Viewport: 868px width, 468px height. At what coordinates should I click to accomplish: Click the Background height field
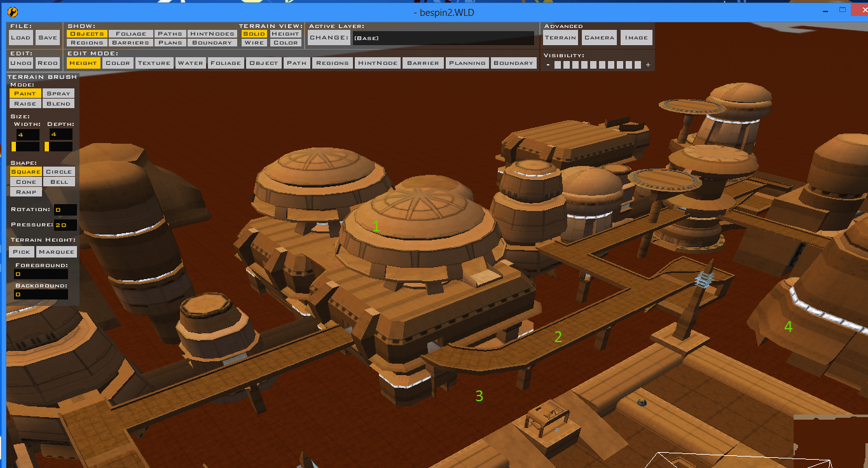click(x=41, y=295)
